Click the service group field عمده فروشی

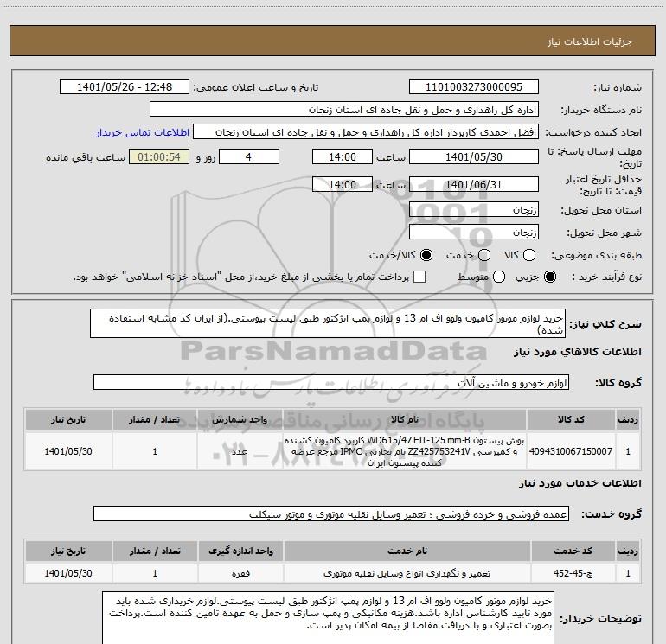coord(331,513)
